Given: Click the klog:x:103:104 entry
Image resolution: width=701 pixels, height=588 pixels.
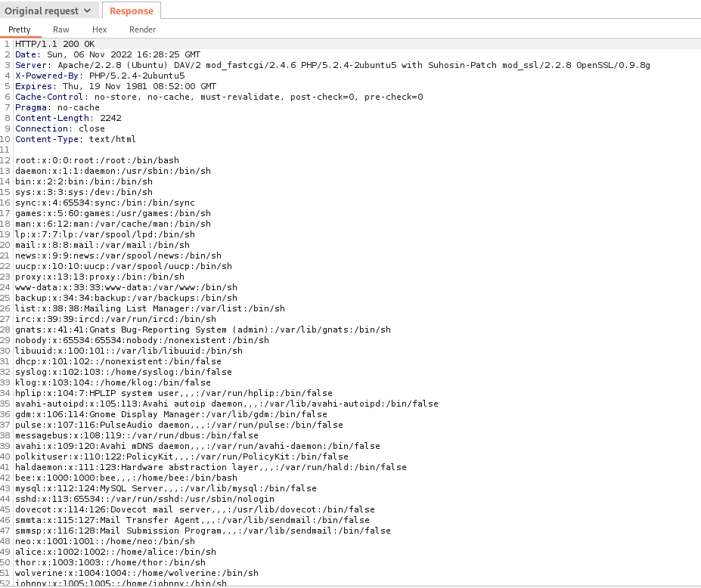Looking at the screenshot, I should [113, 382].
